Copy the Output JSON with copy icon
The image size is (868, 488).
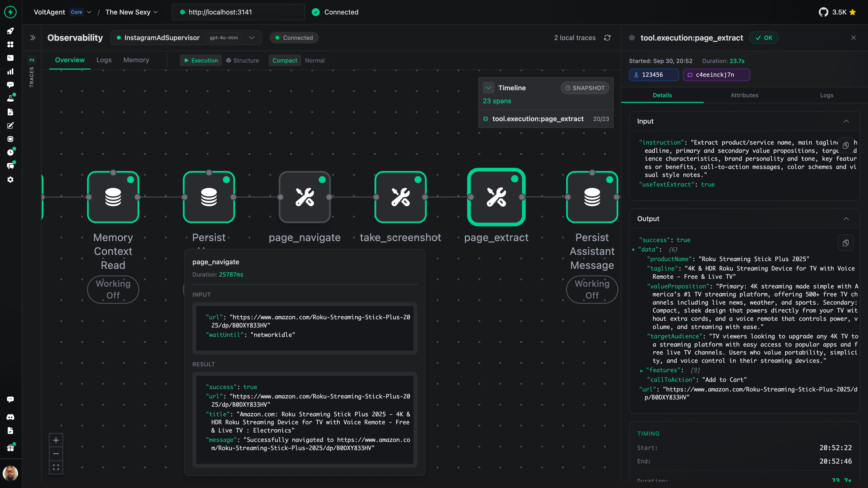(845, 243)
